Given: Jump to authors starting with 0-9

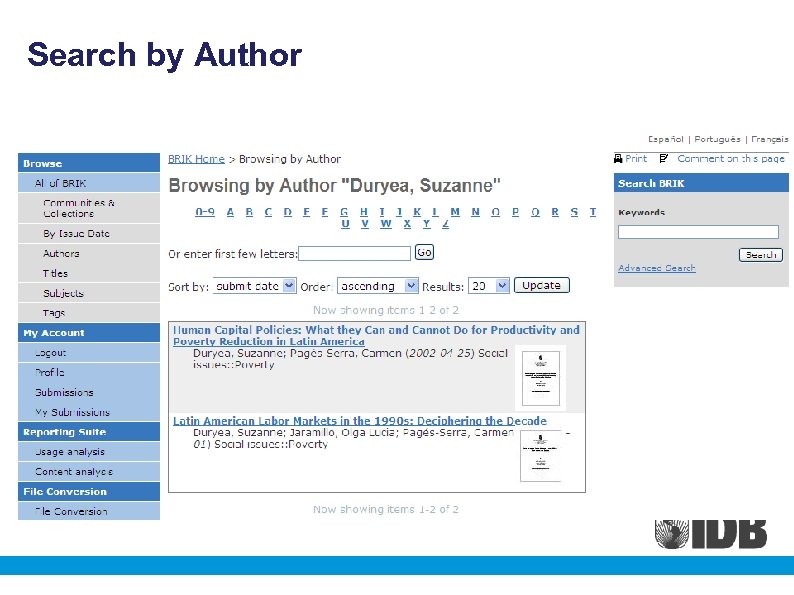Looking at the screenshot, I should [x=205, y=212].
